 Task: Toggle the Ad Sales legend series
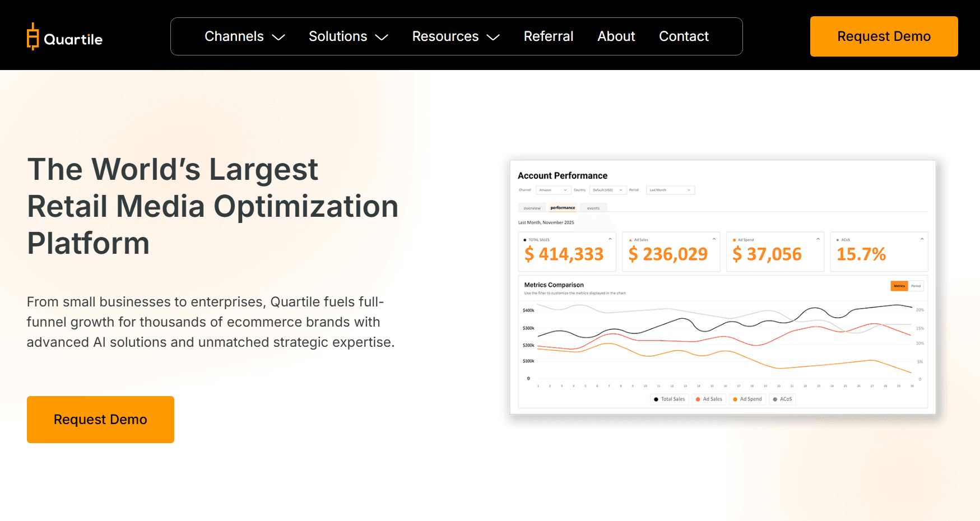point(709,399)
